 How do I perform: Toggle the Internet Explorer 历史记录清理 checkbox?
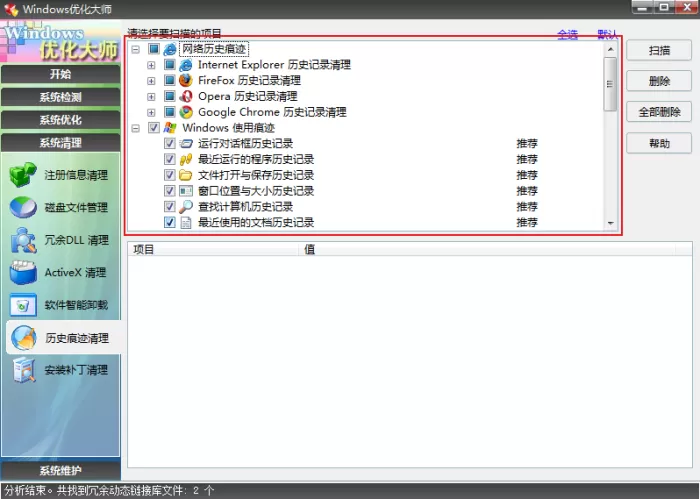tap(170, 65)
